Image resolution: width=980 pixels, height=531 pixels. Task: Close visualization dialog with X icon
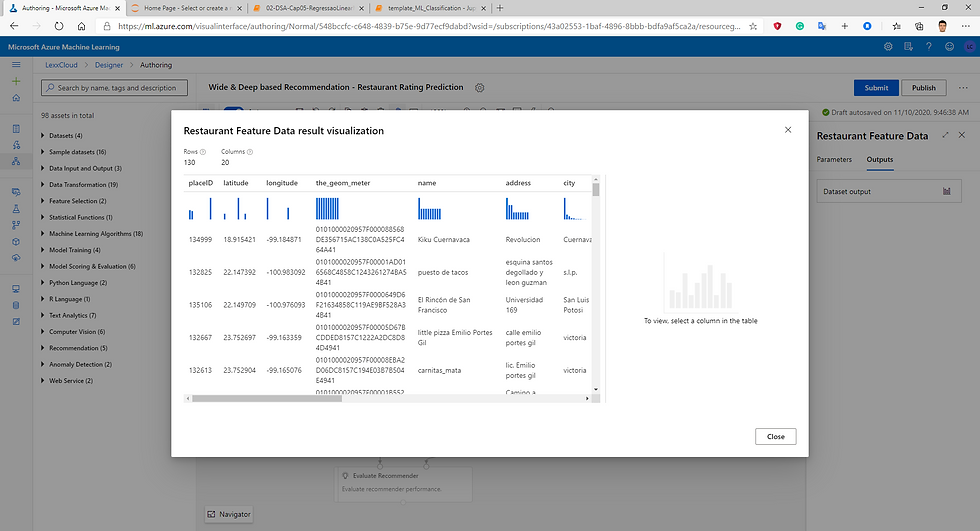[788, 130]
